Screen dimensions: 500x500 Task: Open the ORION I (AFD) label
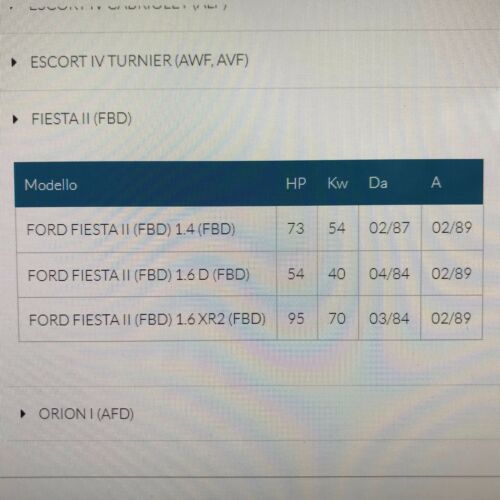(86, 414)
